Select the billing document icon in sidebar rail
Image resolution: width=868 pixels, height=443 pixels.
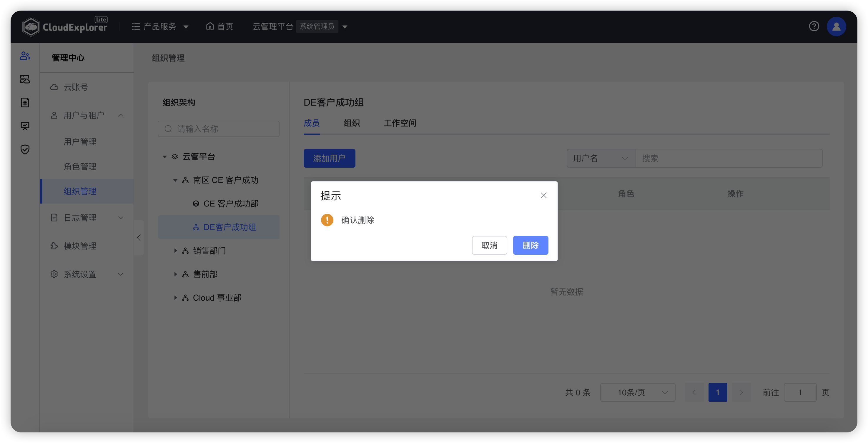coord(25,102)
